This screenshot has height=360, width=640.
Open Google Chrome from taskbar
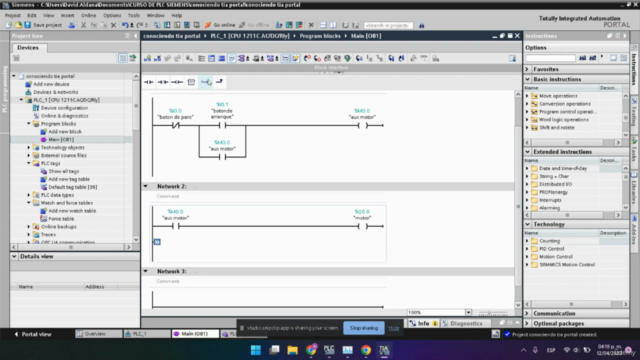(366, 350)
